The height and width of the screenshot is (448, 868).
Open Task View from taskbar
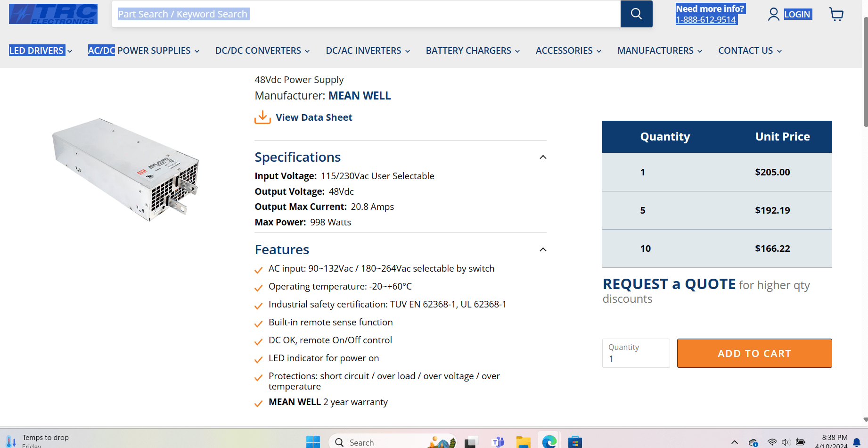click(470, 442)
